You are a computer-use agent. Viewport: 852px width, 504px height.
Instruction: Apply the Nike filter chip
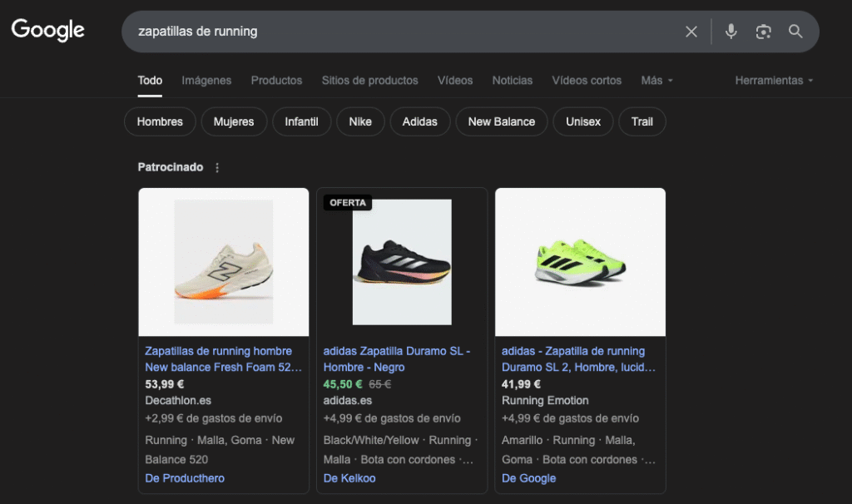pos(360,121)
